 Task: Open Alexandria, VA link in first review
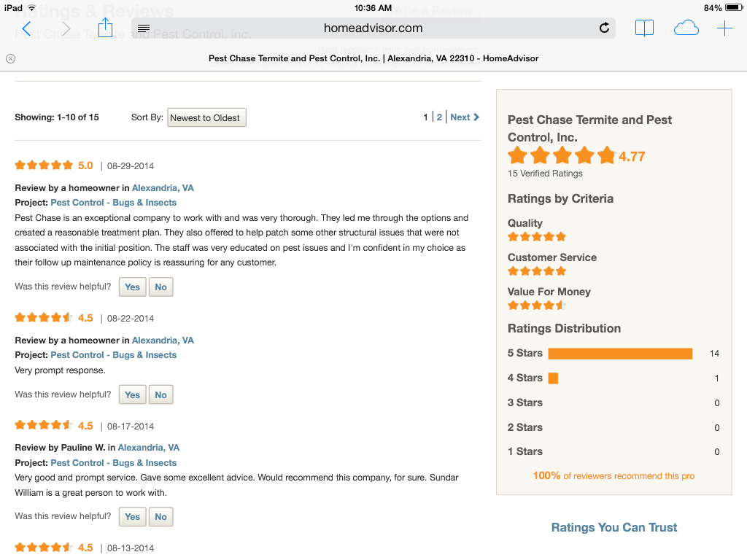[163, 188]
